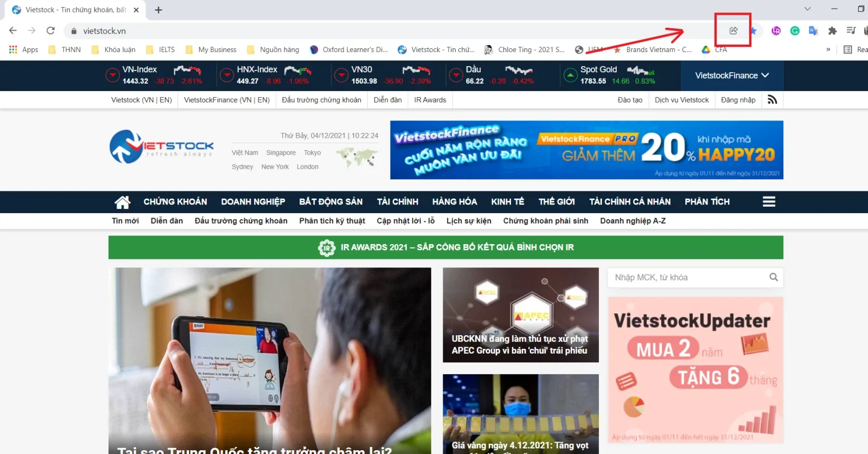Open the CFA bookmark
This screenshot has width=868, height=454.
coord(714,49)
